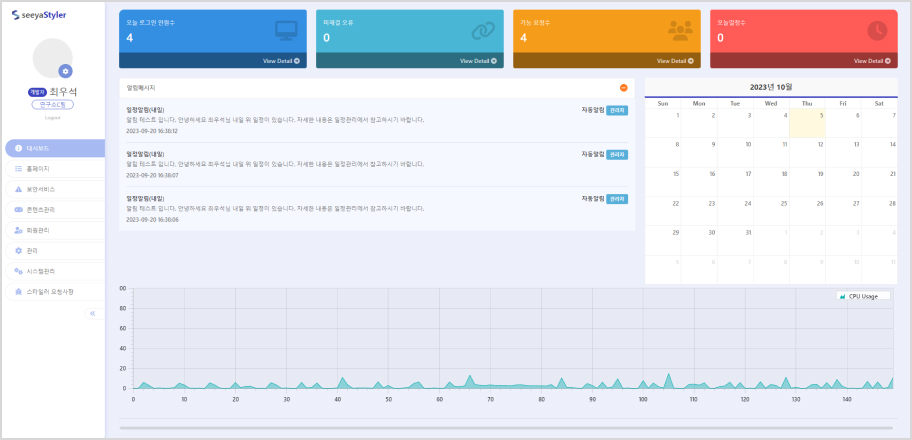
Task: Open profile settings gear on avatar
Action: (66, 71)
